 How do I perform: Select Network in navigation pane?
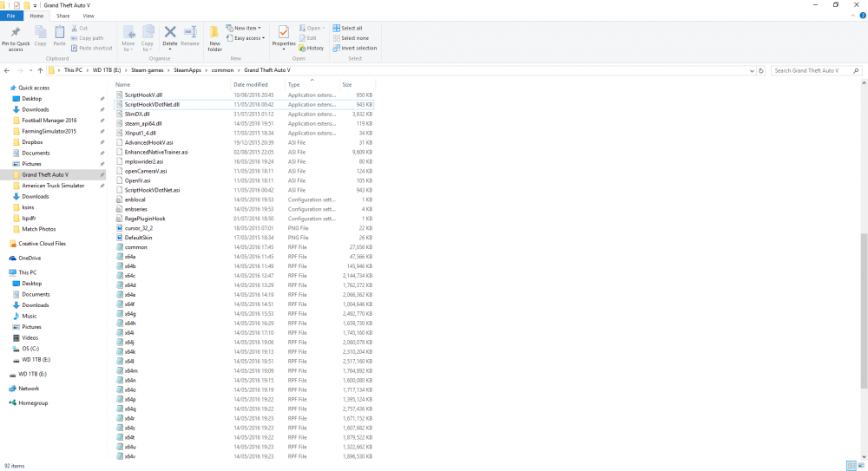[29, 389]
